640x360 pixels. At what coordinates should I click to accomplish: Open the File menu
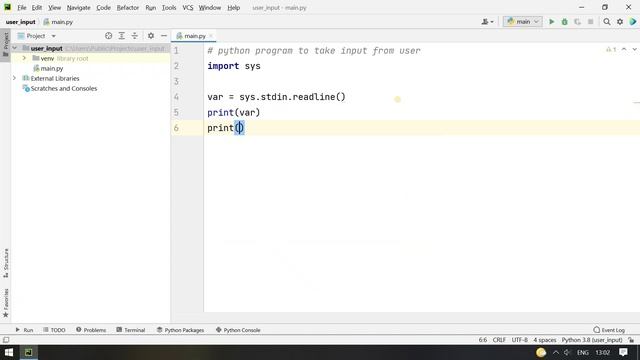click(22, 7)
